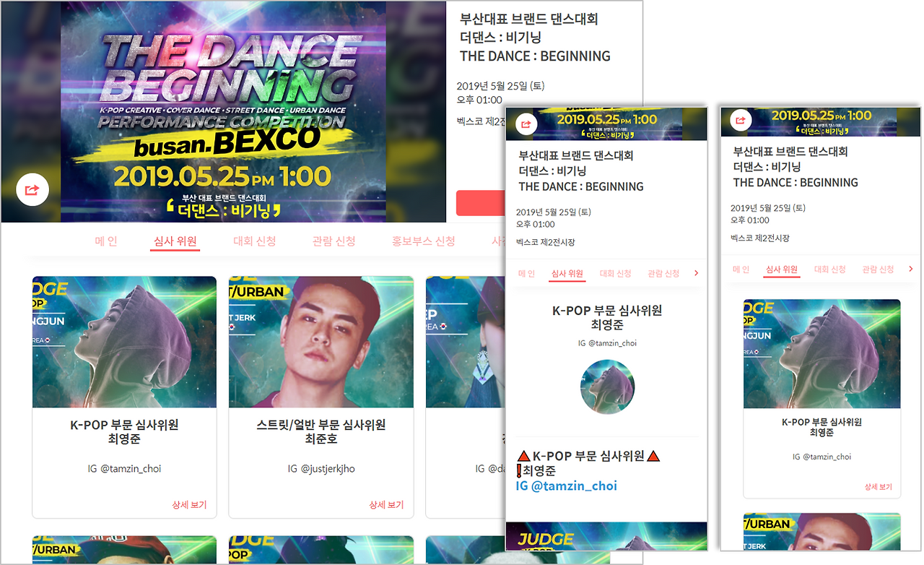Expand tabs with arrow in right mobile preview
Image resolution: width=924 pixels, height=565 pixels.
tap(910, 269)
